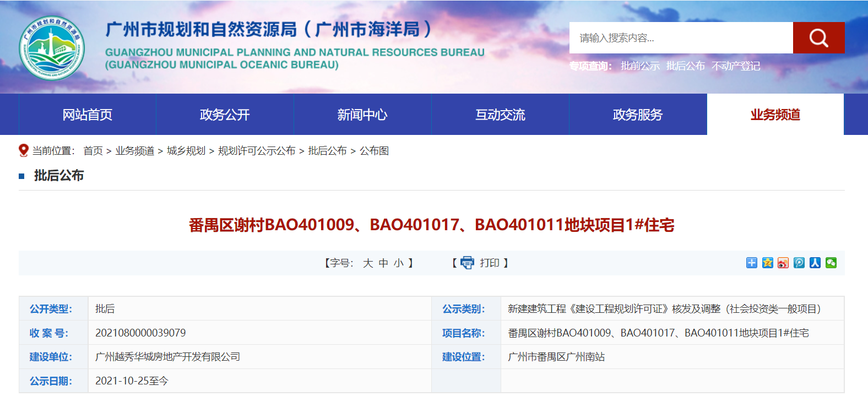Share to WeChat green icon

[831, 263]
